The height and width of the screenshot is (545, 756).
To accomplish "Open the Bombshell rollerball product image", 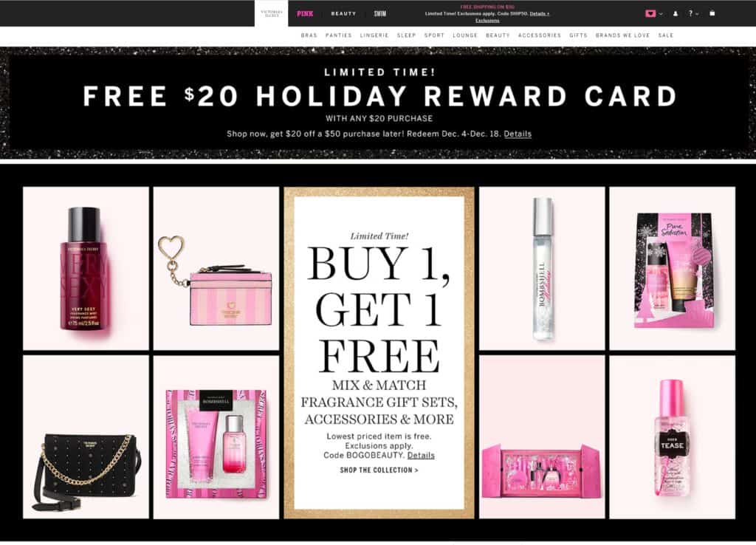I will click(542, 268).
